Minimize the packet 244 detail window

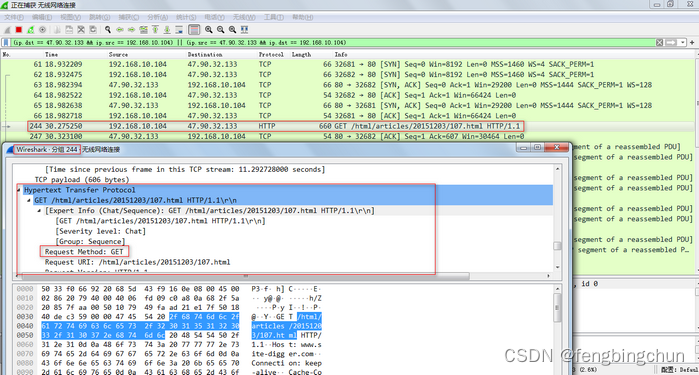point(523,148)
